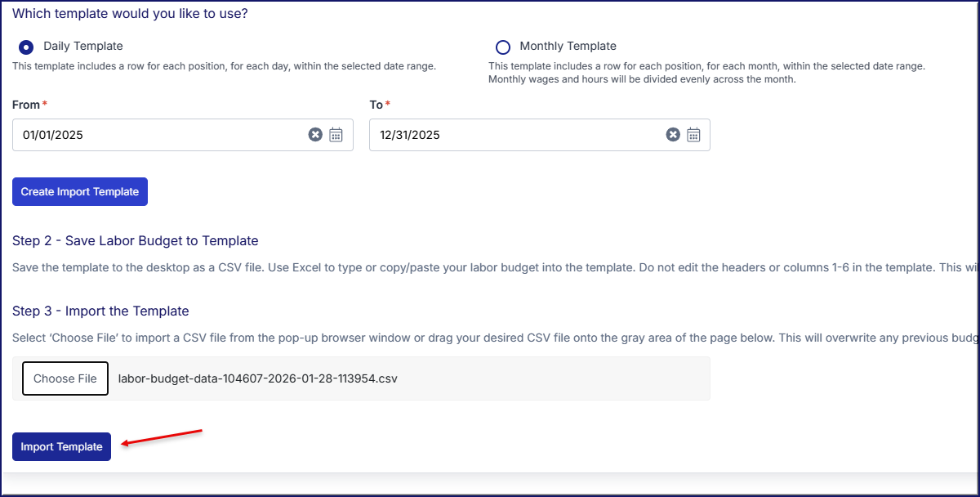This screenshot has height=497, width=980.
Task: Click the Monthly Template description text
Action: click(706, 66)
